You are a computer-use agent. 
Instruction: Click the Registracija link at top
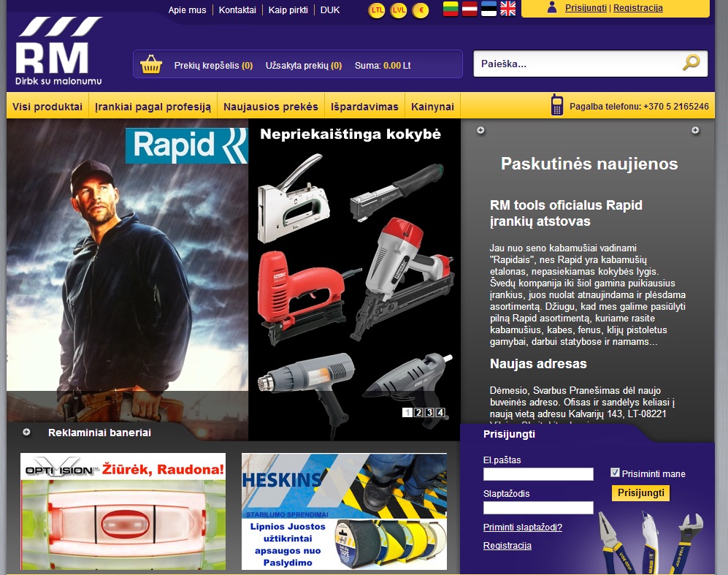pyautogui.click(x=638, y=8)
